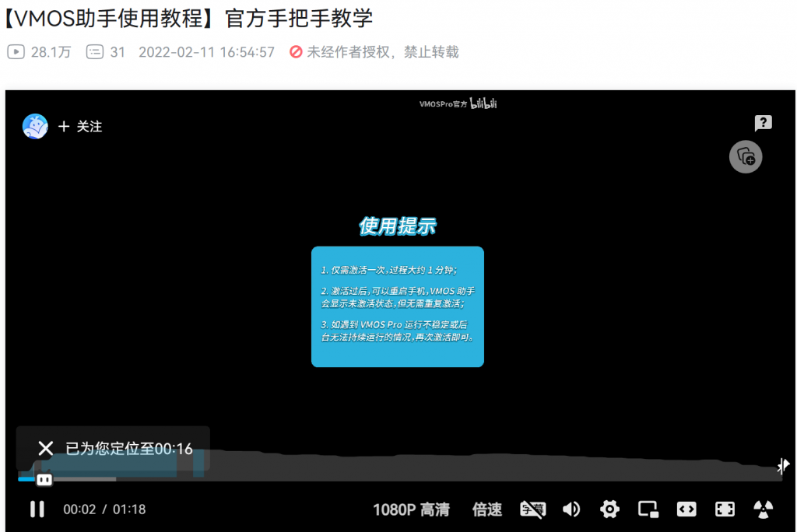Follow the uploader with 关注 button
This screenshot has width=797, height=532.
(81, 126)
